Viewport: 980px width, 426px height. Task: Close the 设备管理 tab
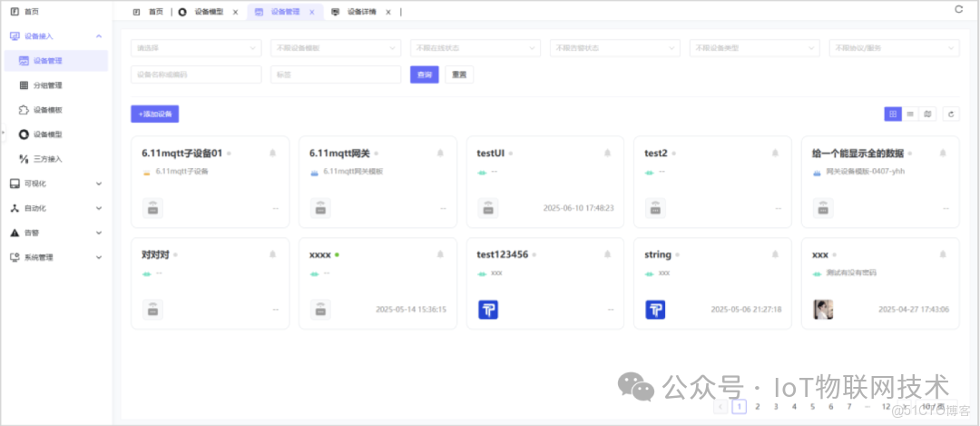click(x=312, y=12)
